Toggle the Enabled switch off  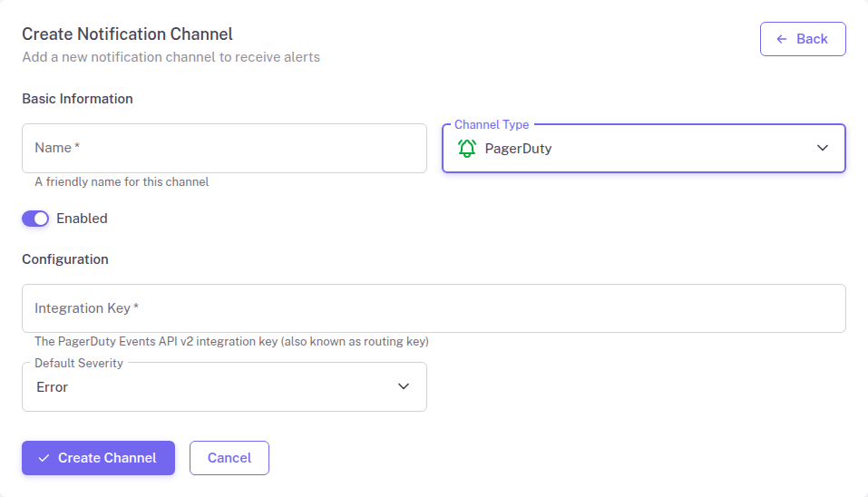tap(35, 219)
